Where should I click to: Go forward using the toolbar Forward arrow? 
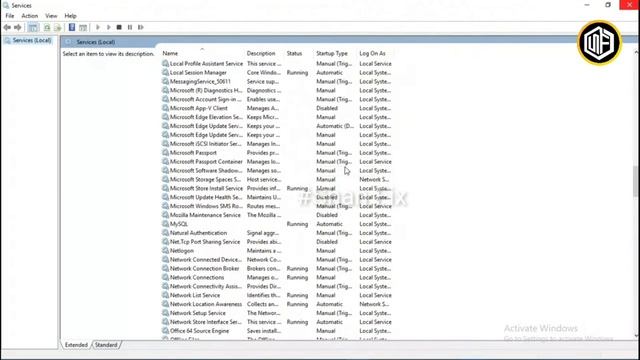coord(18,27)
